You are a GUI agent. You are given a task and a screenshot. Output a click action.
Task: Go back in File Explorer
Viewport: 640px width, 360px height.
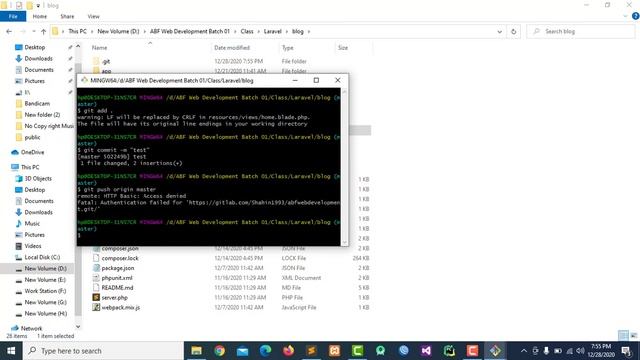[x=9, y=31]
